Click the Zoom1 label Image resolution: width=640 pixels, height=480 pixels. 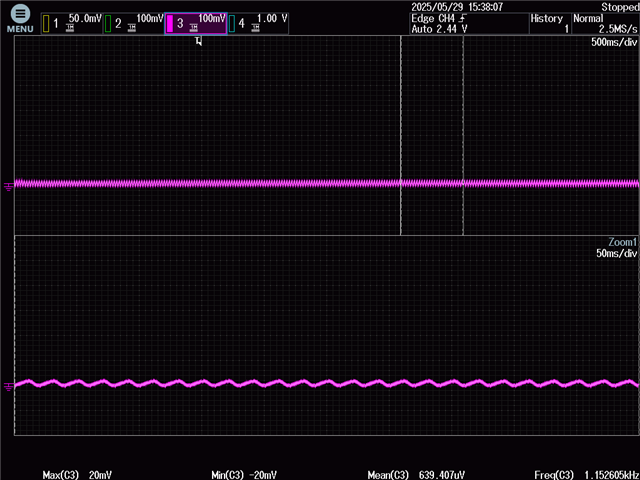click(x=622, y=242)
